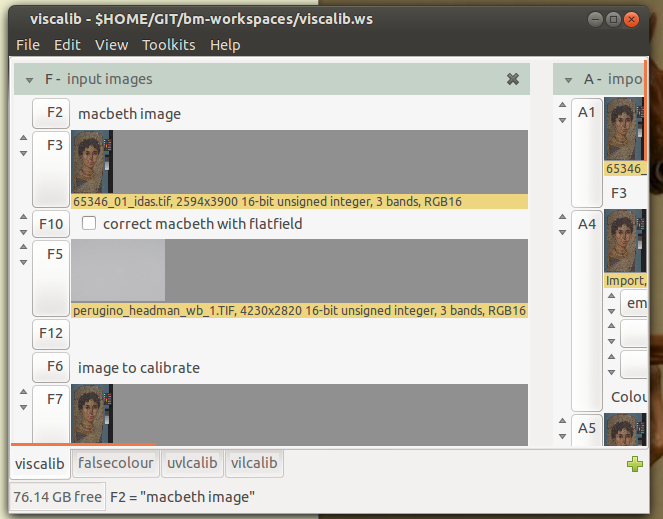
Task: Click status text F2 = "macbeth image"
Action: (x=182, y=497)
